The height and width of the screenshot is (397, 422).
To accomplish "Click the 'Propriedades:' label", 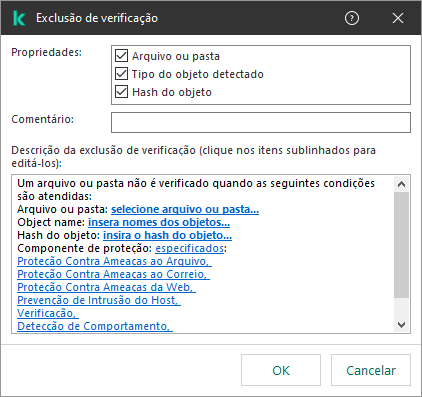I will pos(46,52).
